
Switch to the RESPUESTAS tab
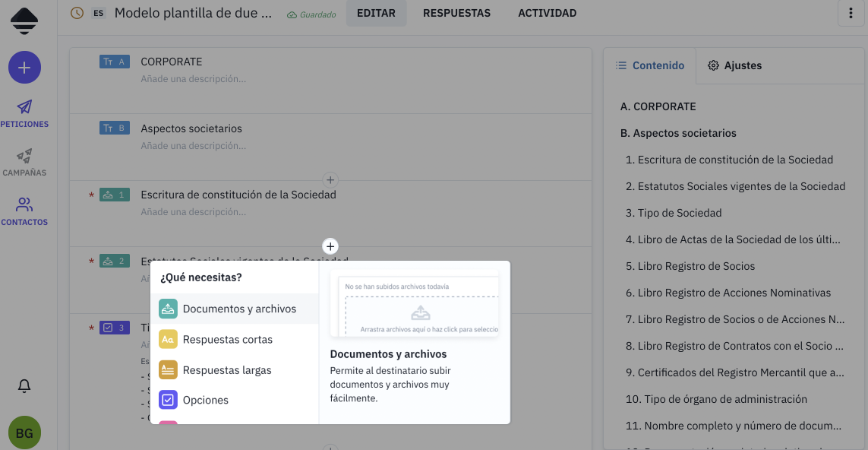click(456, 13)
